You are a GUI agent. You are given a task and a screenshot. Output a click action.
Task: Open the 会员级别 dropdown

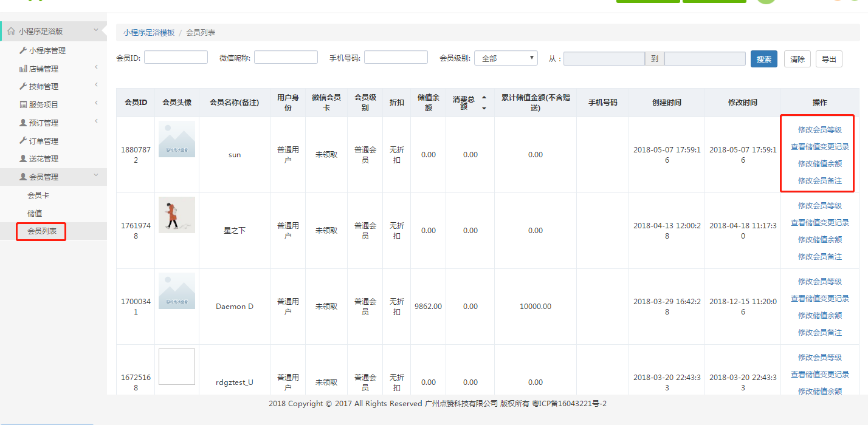pyautogui.click(x=506, y=58)
